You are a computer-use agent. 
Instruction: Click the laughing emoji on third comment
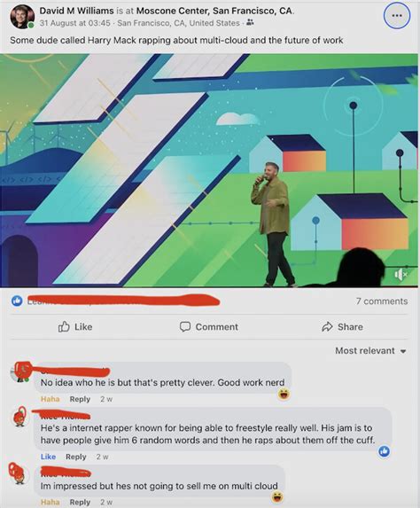pyautogui.click(x=277, y=496)
